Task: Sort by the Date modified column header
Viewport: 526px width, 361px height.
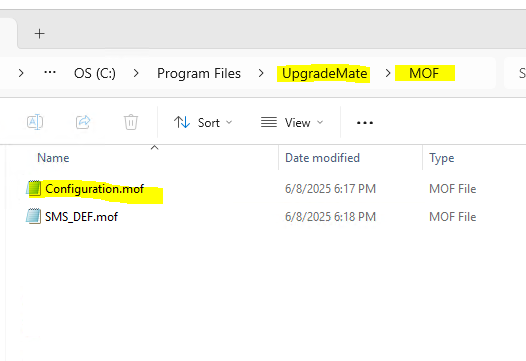Action: [x=322, y=158]
